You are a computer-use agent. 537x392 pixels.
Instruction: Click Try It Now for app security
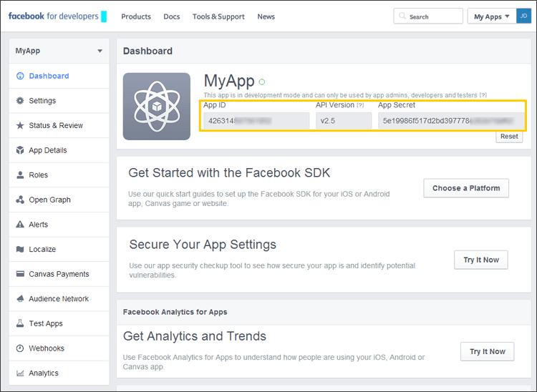click(480, 260)
